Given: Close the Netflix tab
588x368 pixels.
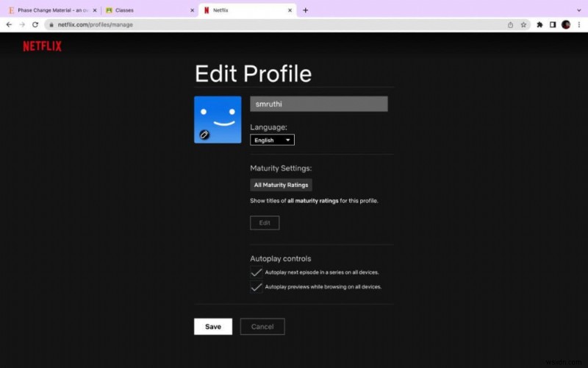Looking at the screenshot, I should pyautogui.click(x=290, y=10).
